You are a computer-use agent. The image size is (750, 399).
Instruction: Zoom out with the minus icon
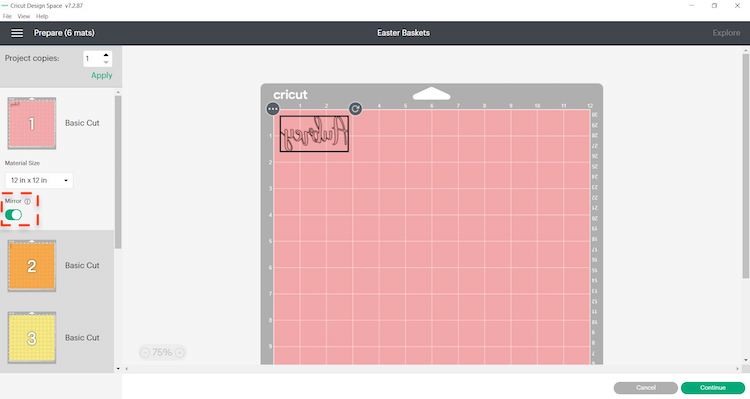point(145,353)
